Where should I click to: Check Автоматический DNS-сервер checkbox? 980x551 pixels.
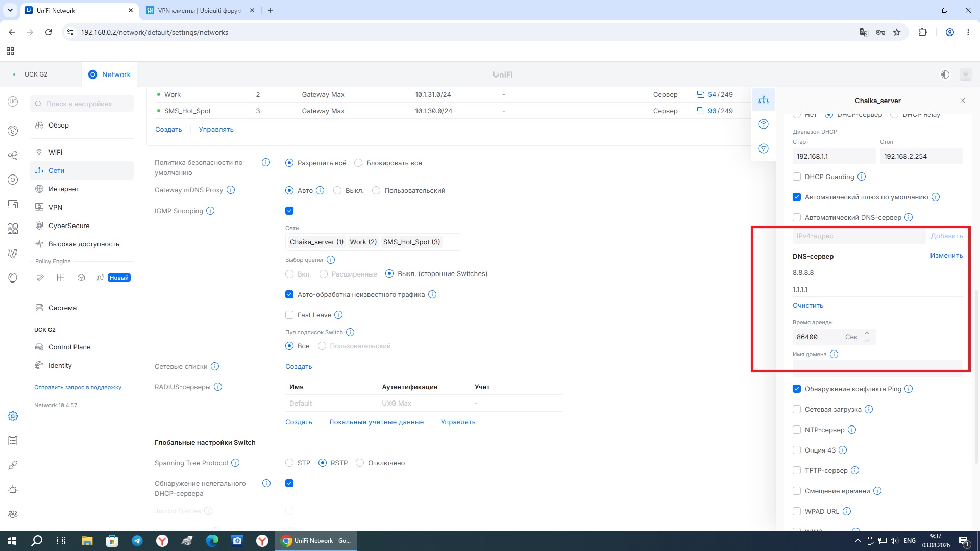(797, 217)
